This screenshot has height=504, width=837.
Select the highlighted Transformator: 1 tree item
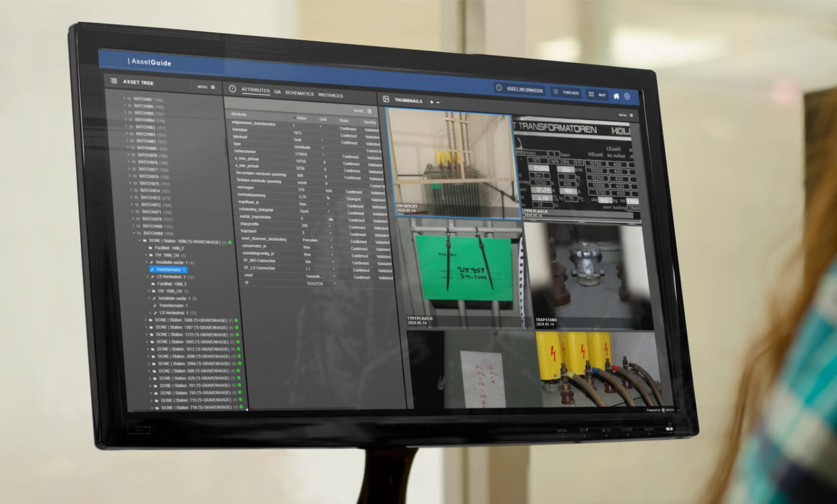tap(170, 269)
